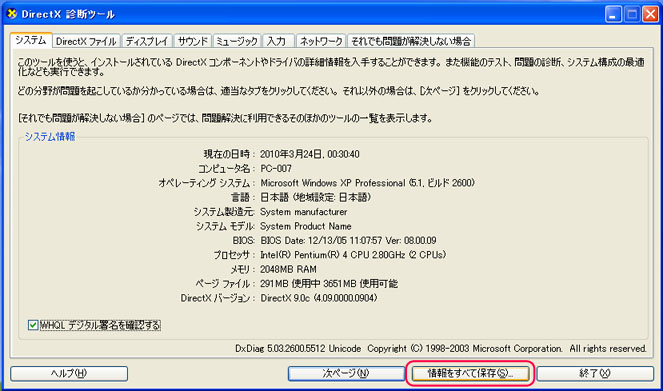Minimize the DirectX 診断ツール window
Image resolution: width=663 pixels, height=391 pixels.
pos(613,14)
